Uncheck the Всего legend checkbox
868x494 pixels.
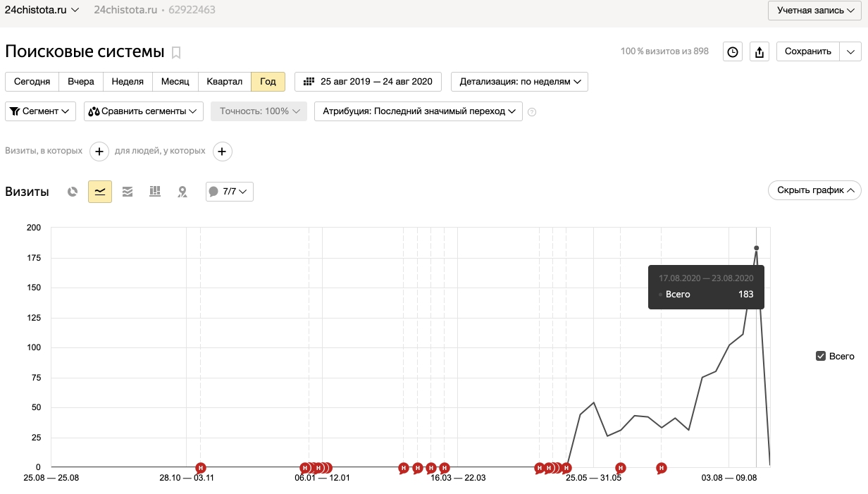[820, 356]
